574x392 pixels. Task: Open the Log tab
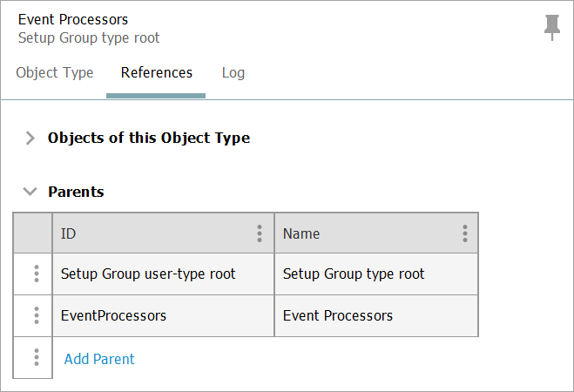click(233, 73)
